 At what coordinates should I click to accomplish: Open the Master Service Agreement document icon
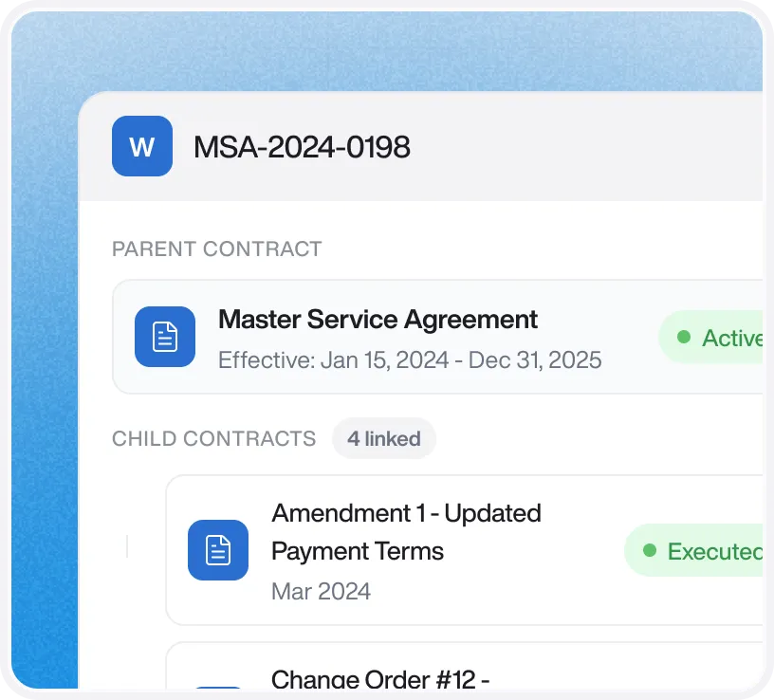(165, 337)
